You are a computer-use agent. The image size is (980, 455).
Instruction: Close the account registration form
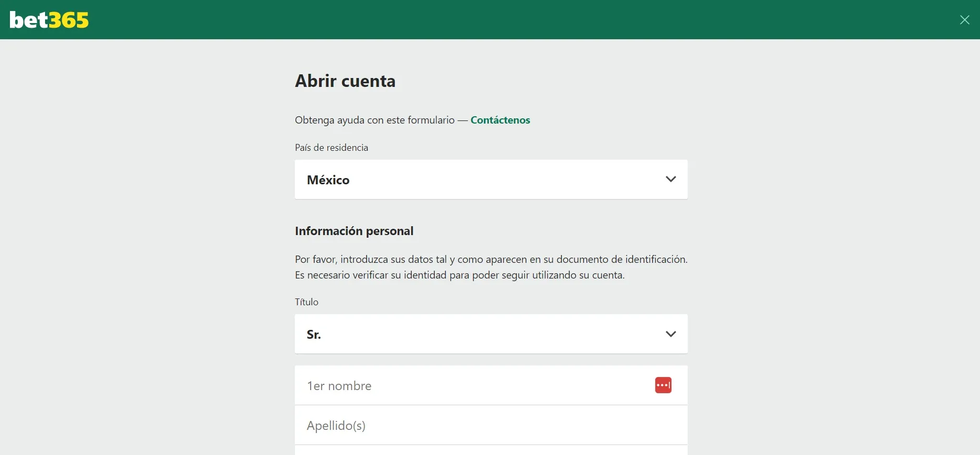[x=964, y=20]
